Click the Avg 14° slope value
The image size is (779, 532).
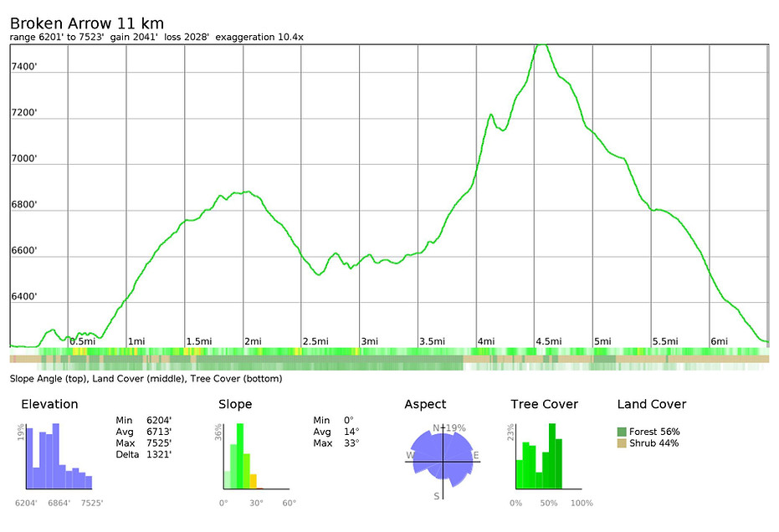click(351, 432)
